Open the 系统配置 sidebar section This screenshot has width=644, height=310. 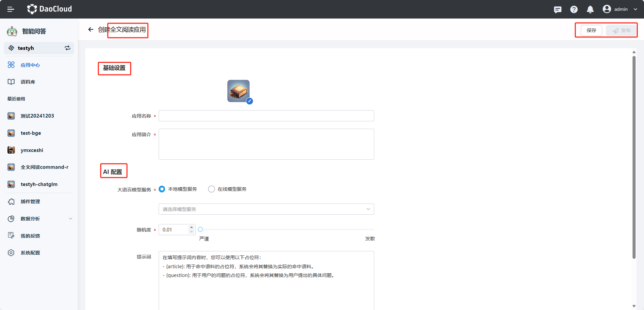coord(30,252)
